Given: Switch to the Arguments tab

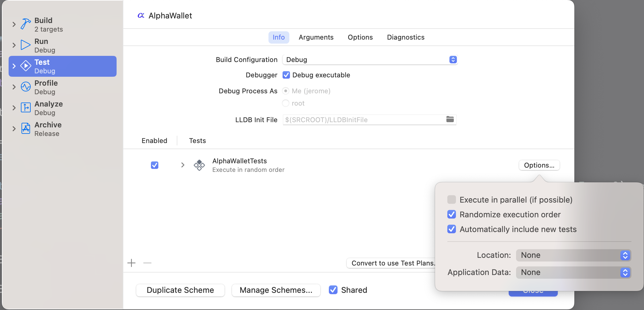Looking at the screenshot, I should coord(316,37).
